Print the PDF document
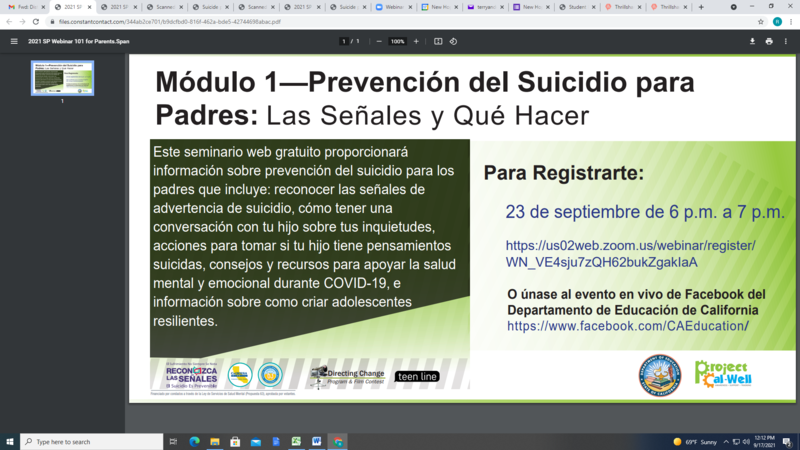800x450 pixels. (769, 41)
